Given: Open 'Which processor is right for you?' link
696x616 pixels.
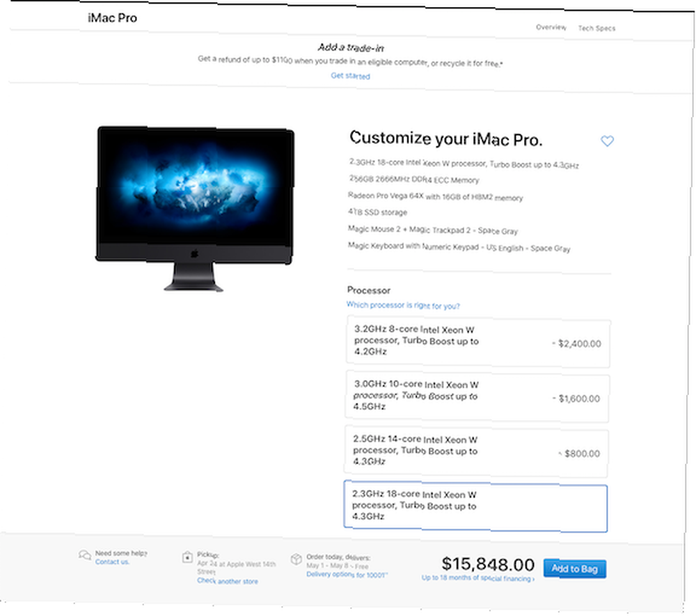Looking at the screenshot, I should [403, 306].
